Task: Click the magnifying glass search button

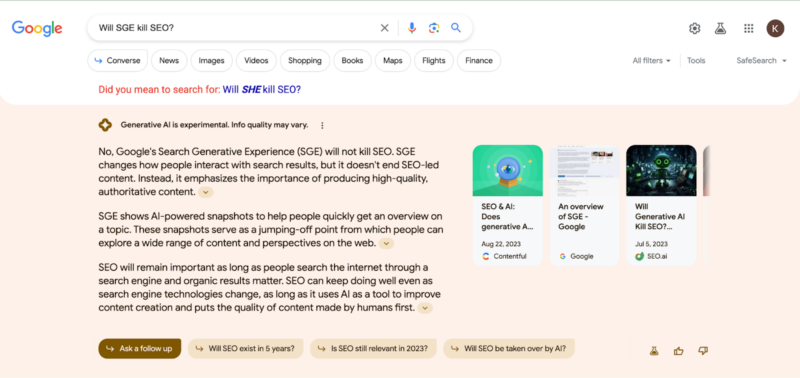Action: click(x=456, y=28)
